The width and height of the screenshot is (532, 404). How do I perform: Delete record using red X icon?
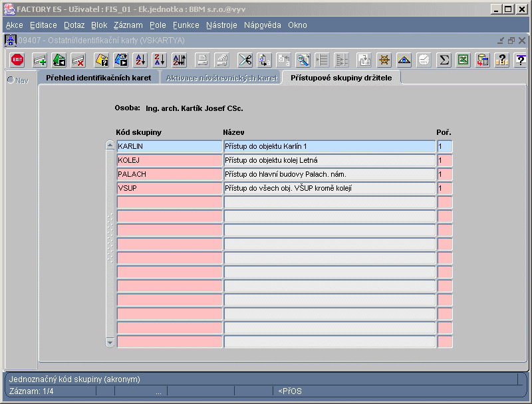[x=78, y=60]
